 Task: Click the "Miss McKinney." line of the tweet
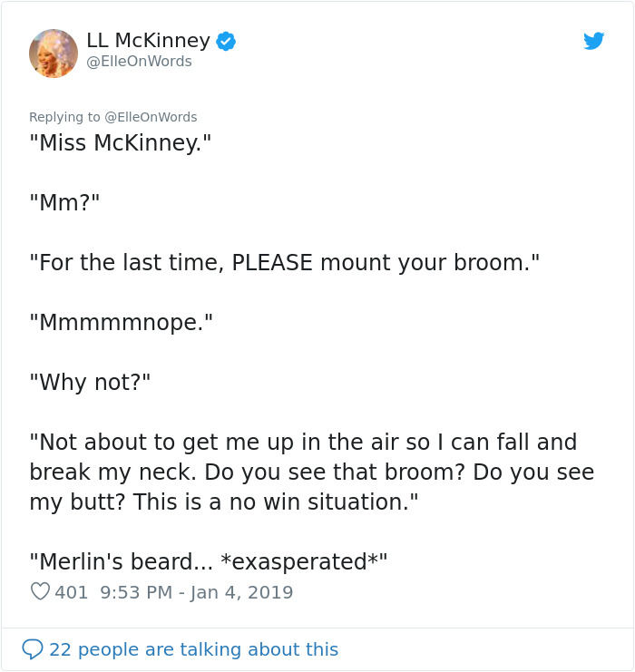[x=120, y=143]
